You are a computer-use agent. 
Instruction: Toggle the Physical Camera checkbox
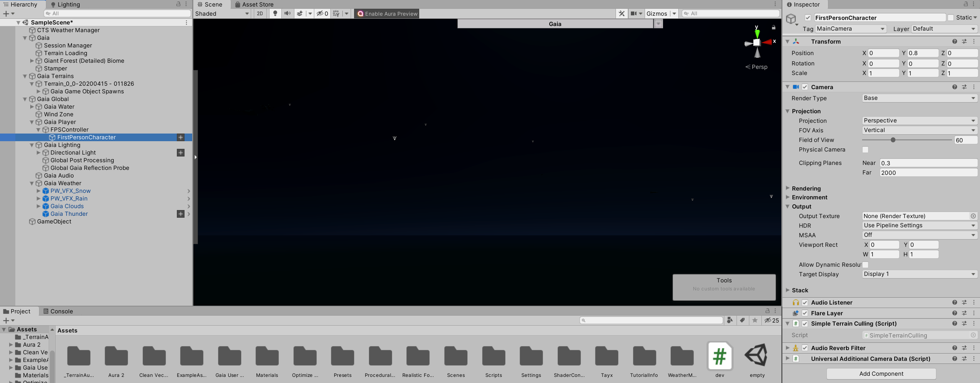pyautogui.click(x=866, y=149)
